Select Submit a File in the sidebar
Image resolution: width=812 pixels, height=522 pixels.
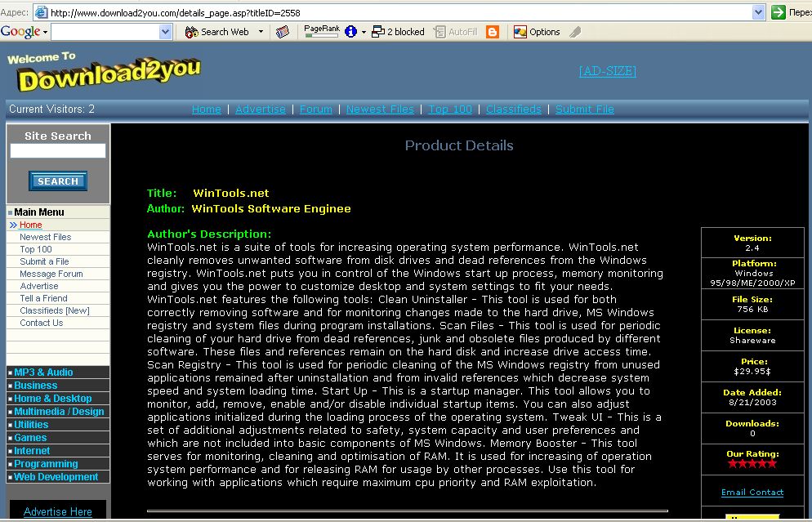click(44, 261)
